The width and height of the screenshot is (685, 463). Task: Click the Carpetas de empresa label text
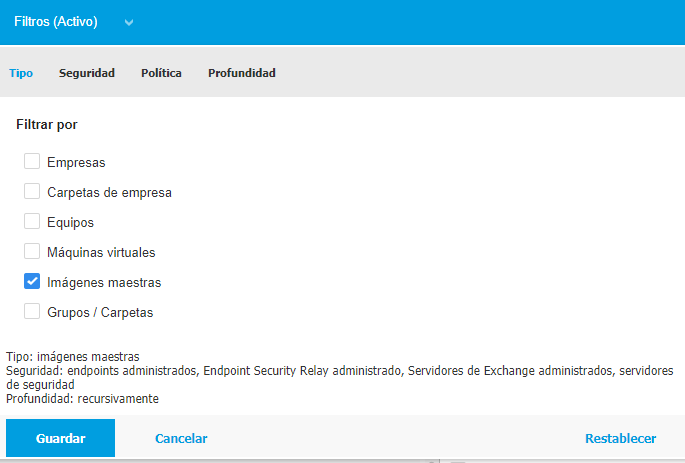click(x=109, y=193)
